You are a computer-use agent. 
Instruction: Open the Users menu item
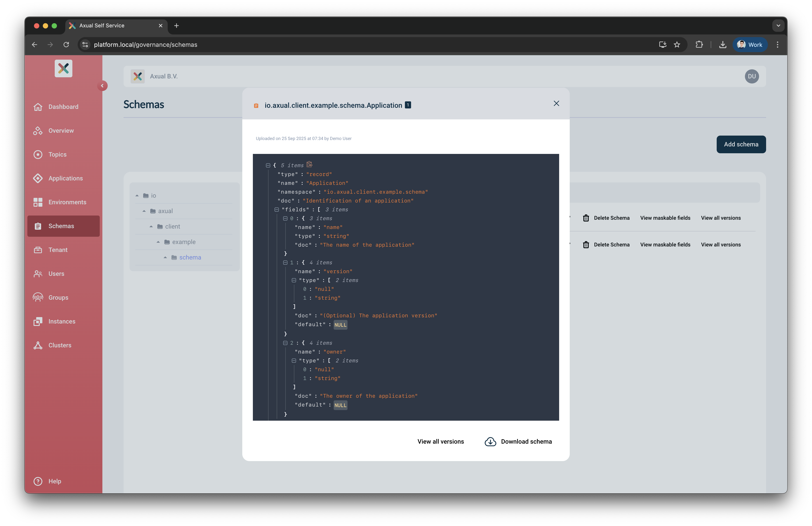56,274
